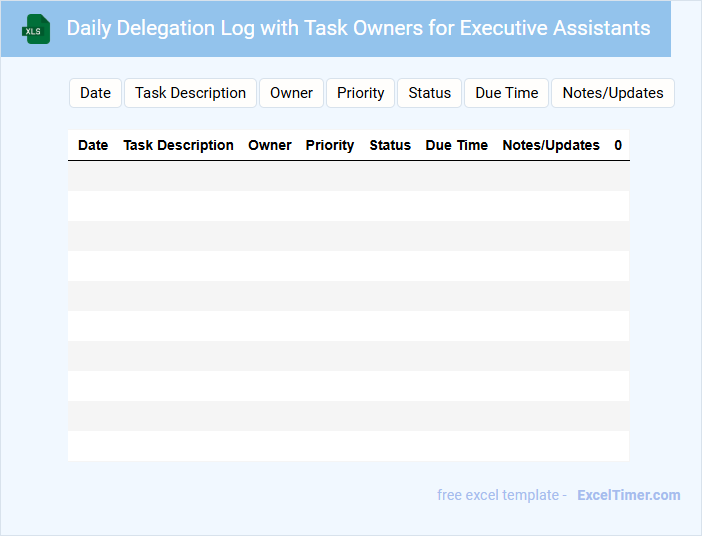
Task: Select the Date tag button
Action: [x=95, y=93]
